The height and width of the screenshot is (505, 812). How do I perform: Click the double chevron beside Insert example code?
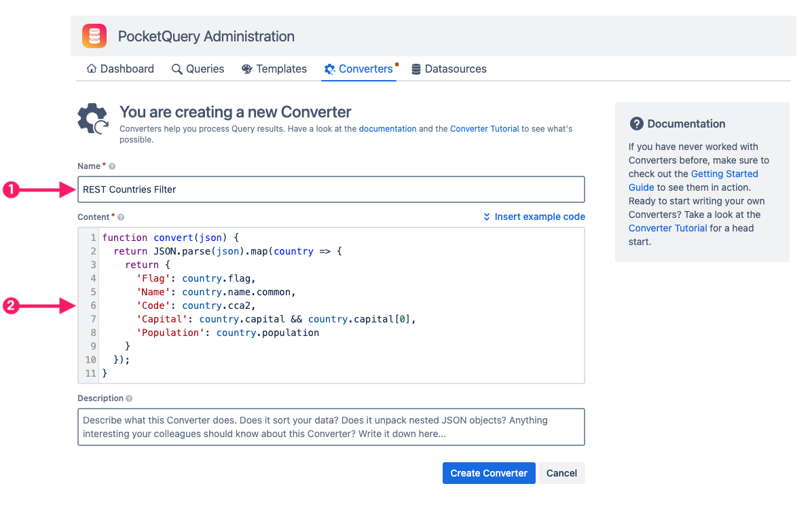pos(486,217)
